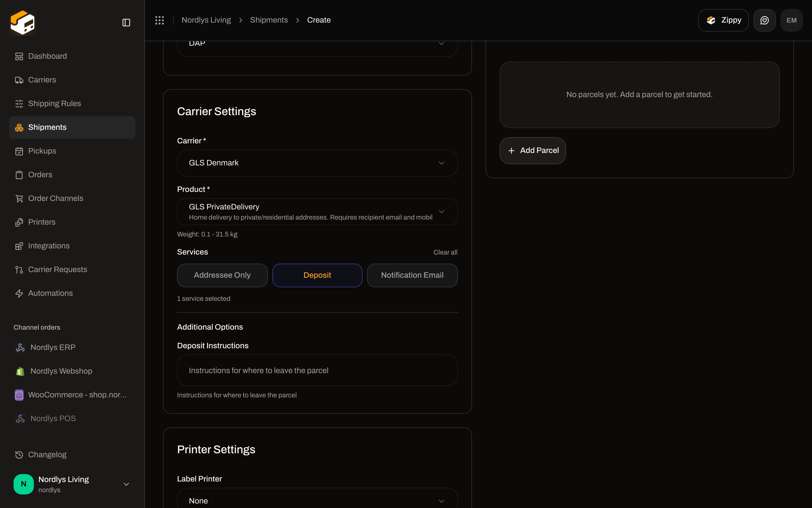Collapse the sidebar panel icon
The image size is (812, 508).
(126, 23)
